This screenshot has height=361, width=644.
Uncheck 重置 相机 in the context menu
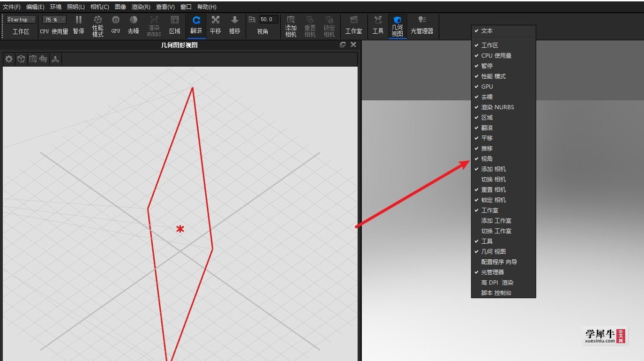(503, 189)
